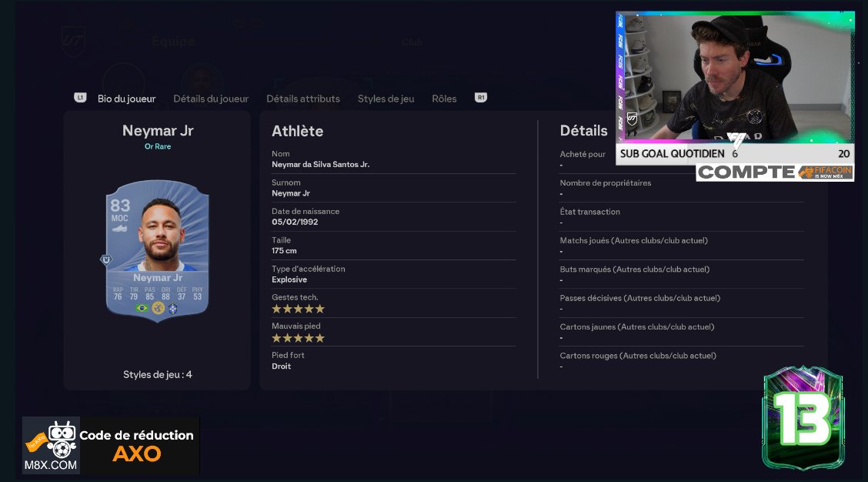This screenshot has width=868, height=482.
Task: Click the date 05/02/1992
Action: tap(295, 223)
